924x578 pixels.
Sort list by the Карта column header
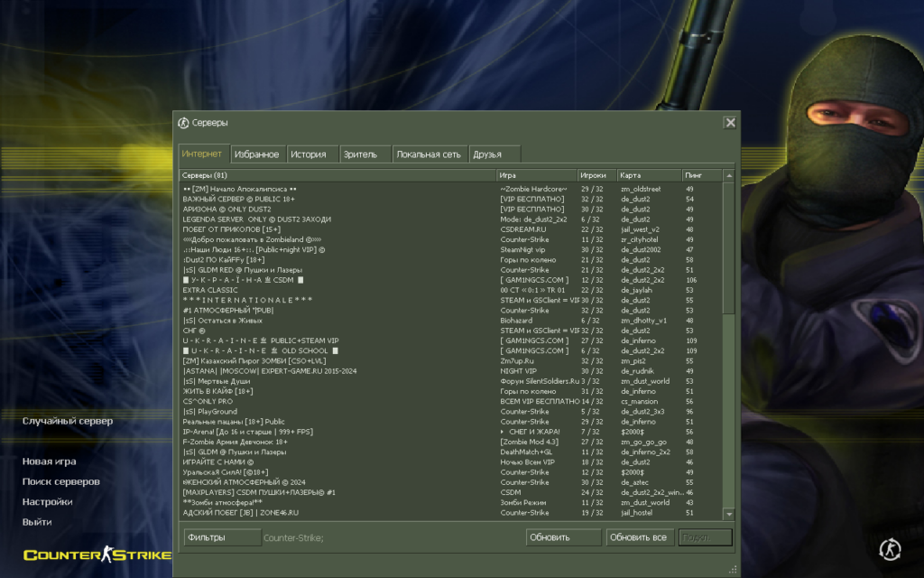click(x=648, y=175)
